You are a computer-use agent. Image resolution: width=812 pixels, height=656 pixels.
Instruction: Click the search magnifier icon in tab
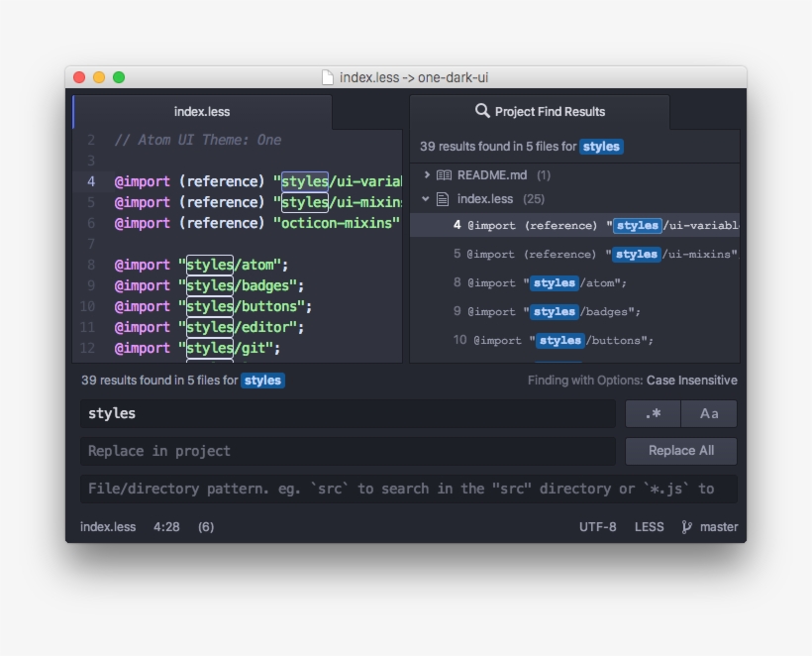[x=482, y=111]
